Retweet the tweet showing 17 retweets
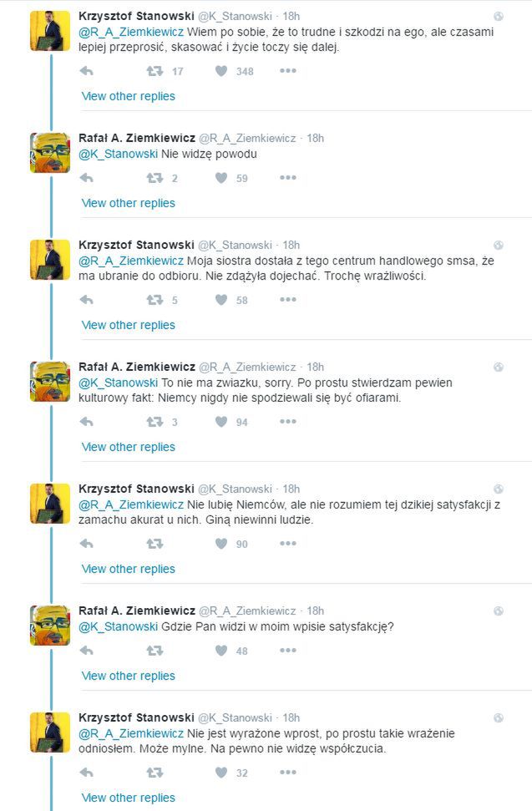Viewport: 532px width, 811px height. point(155,71)
